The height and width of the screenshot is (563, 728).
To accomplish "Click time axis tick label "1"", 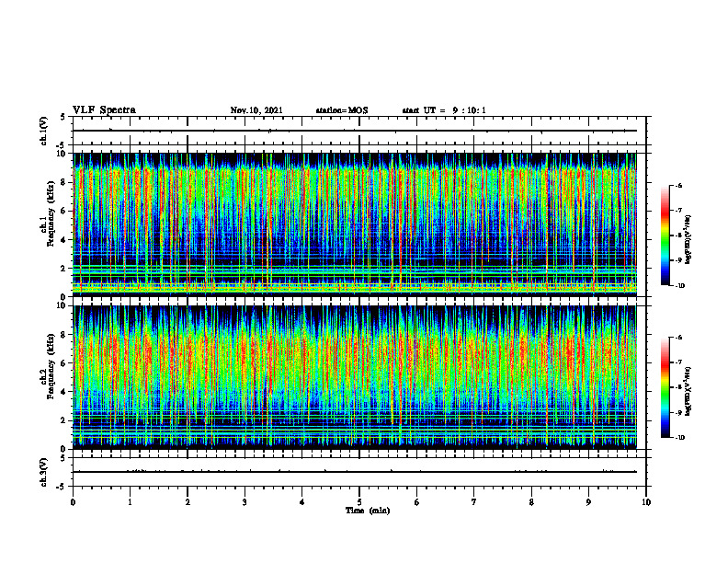I will 130,502.
